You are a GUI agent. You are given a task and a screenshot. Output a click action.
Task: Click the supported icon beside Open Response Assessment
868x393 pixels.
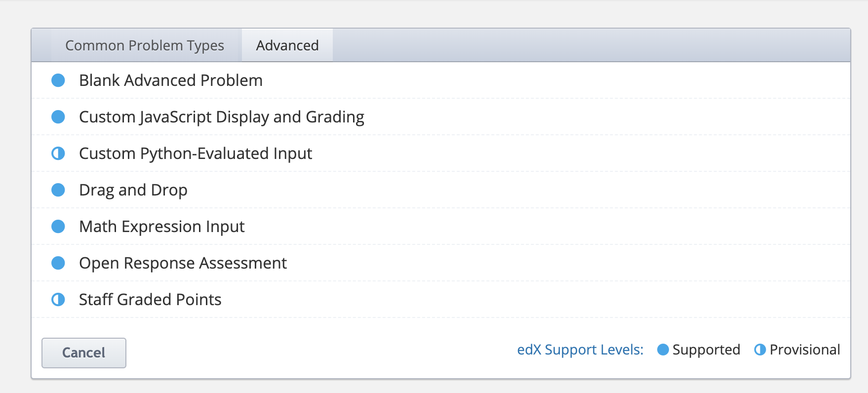pos(58,263)
